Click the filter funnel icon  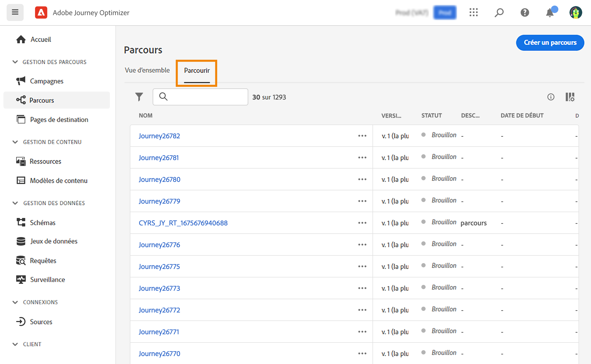click(x=139, y=97)
